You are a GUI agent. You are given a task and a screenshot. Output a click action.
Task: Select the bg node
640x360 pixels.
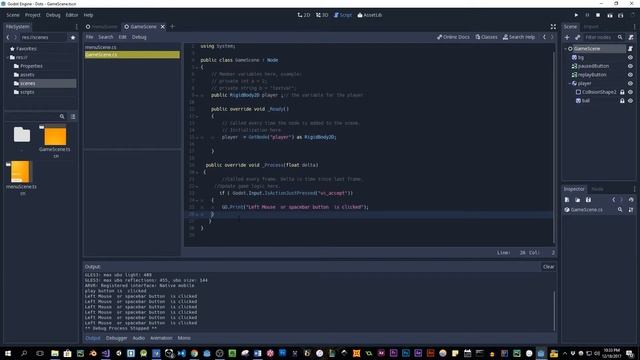pyautogui.click(x=581, y=58)
